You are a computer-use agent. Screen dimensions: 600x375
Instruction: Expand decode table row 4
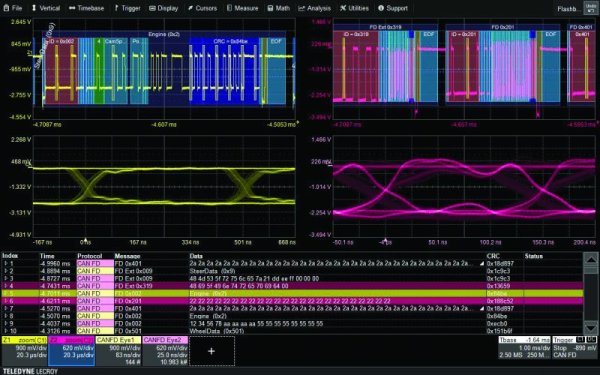[x=5, y=286]
